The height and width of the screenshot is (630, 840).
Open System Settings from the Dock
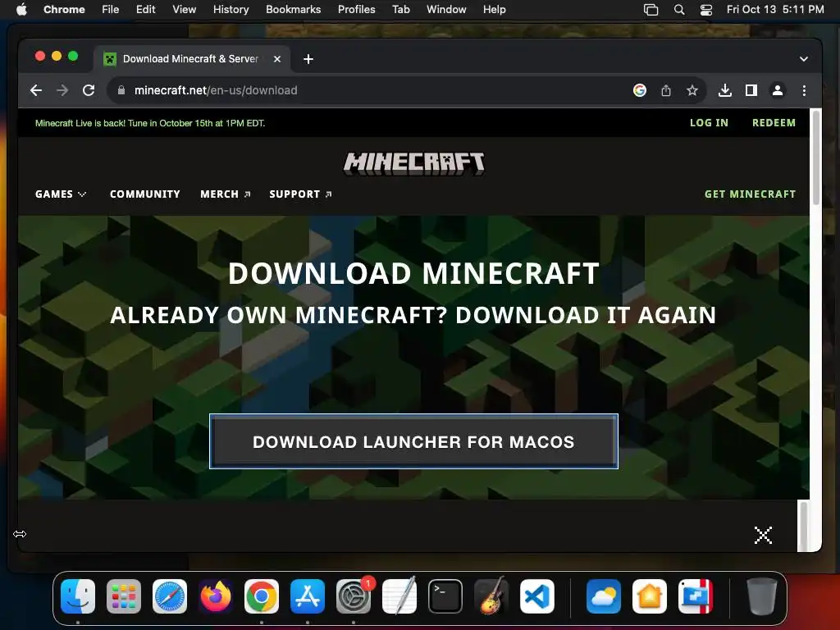tap(354, 596)
